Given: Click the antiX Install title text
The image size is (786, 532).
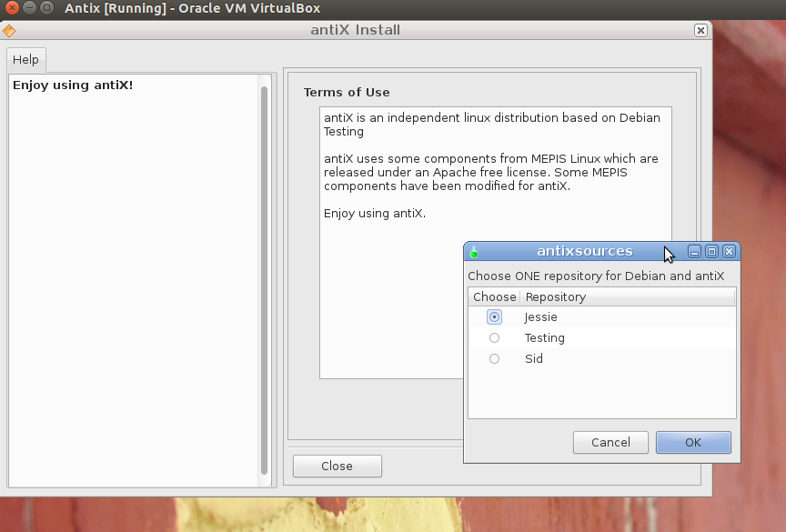Looking at the screenshot, I should [356, 30].
